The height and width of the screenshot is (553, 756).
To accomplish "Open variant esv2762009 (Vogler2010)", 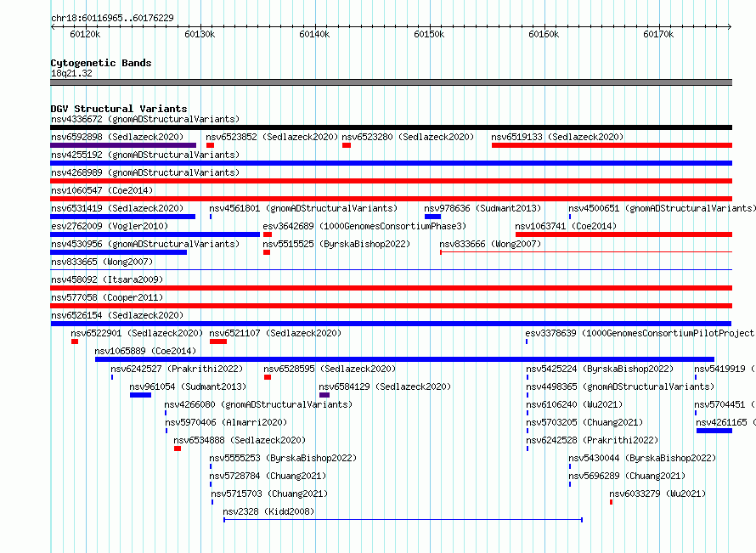I will pyautogui.click(x=110, y=226).
